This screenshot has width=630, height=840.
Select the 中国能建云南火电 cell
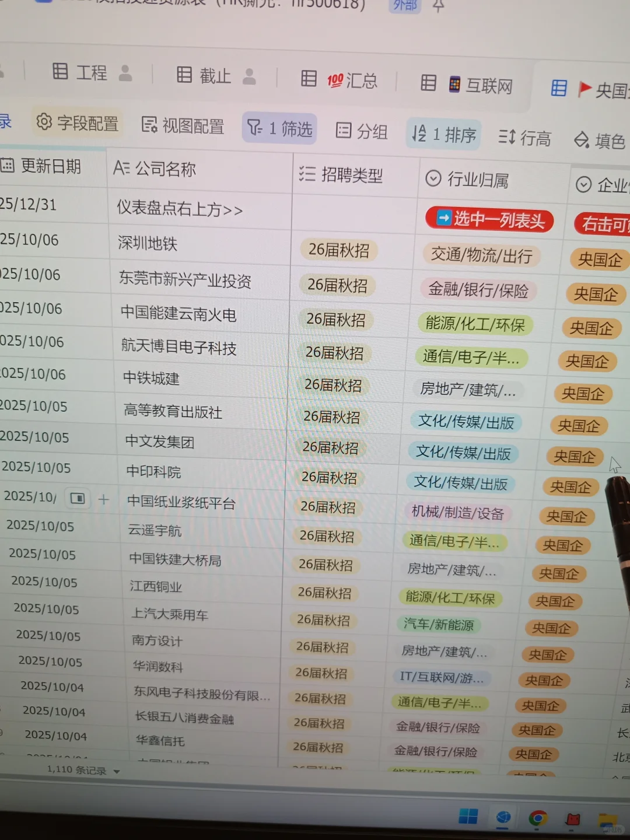pos(201,314)
